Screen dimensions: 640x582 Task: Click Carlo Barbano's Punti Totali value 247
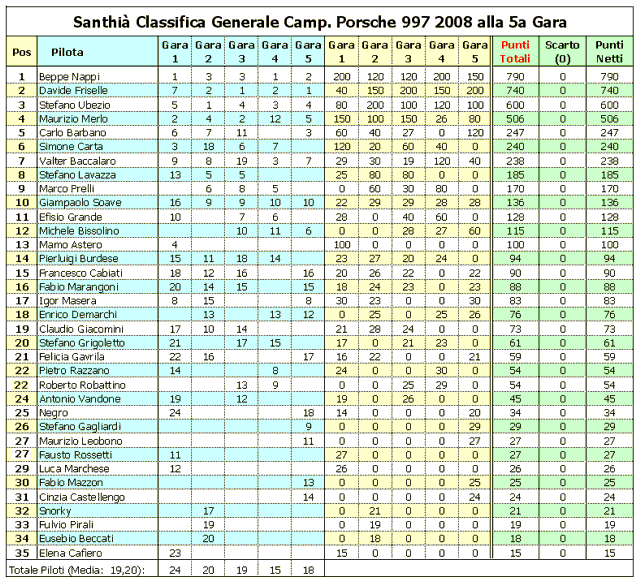[x=515, y=133]
